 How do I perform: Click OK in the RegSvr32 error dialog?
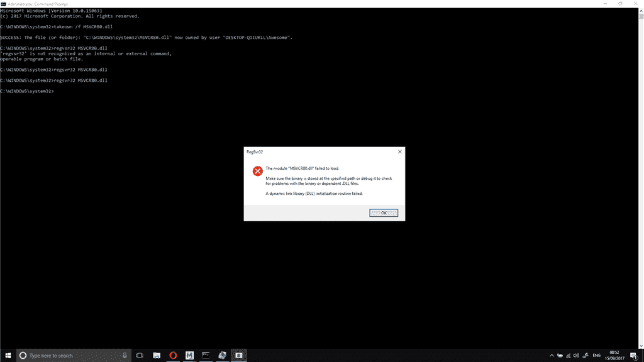point(383,212)
